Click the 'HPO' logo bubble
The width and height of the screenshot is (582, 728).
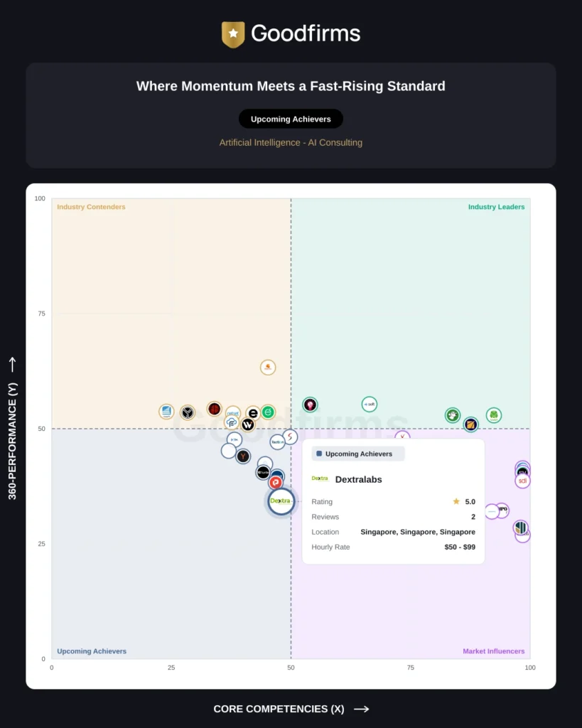click(503, 510)
